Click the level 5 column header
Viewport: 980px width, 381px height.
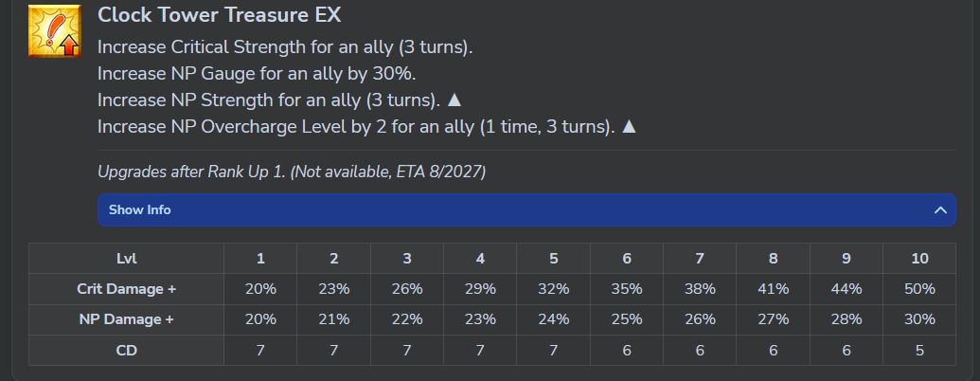tap(553, 259)
